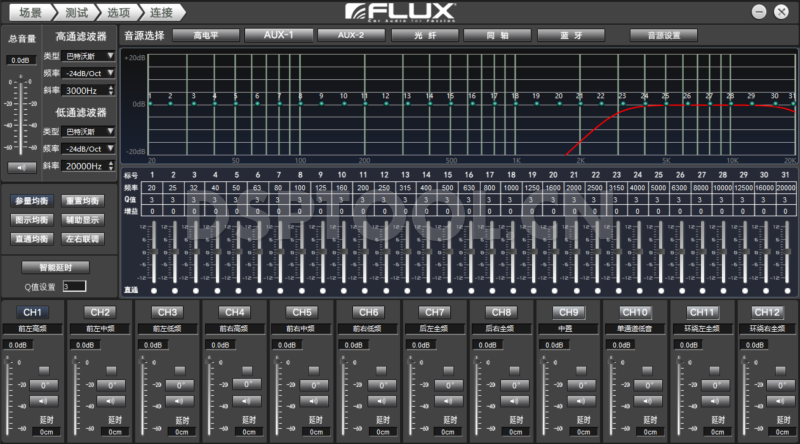This screenshot has height=444, width=800.
Task: Invert CH1 phase with 0° button
Action: pos(44,385)
